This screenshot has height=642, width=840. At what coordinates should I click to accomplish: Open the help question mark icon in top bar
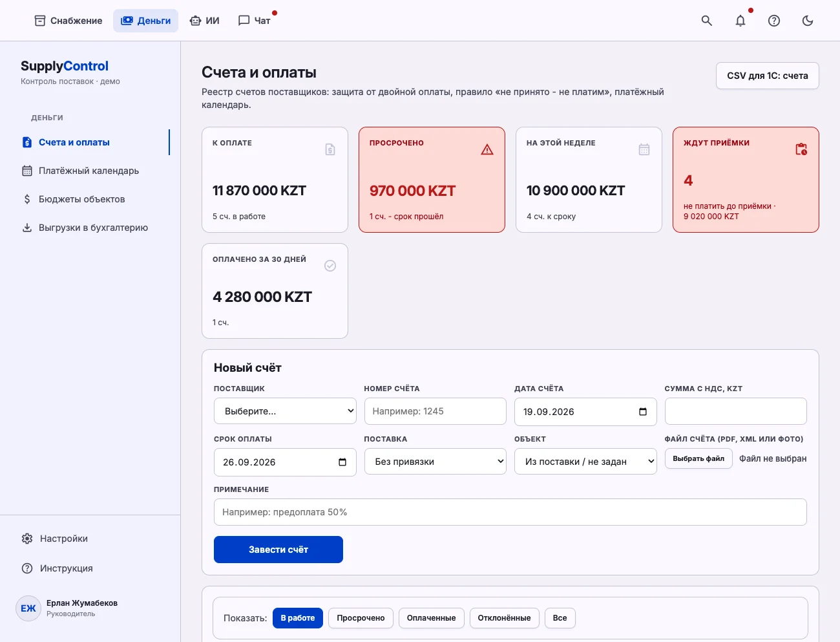pos(774,21)
